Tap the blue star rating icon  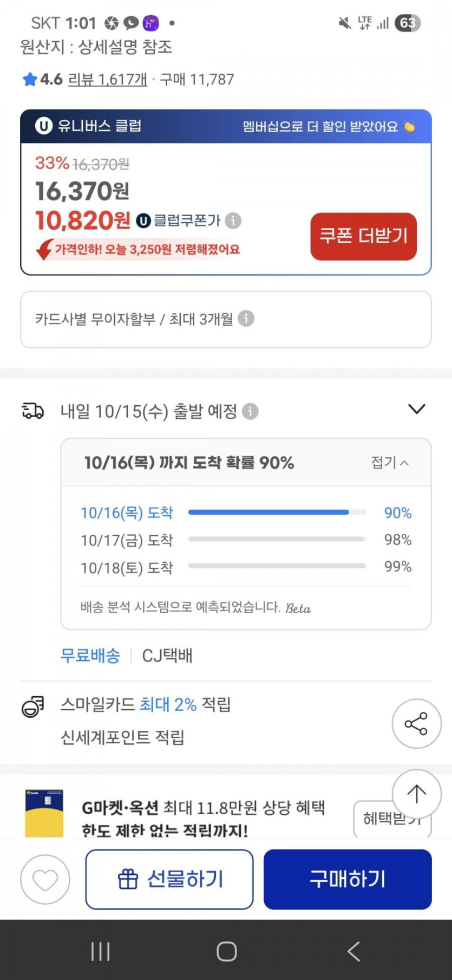29,80
